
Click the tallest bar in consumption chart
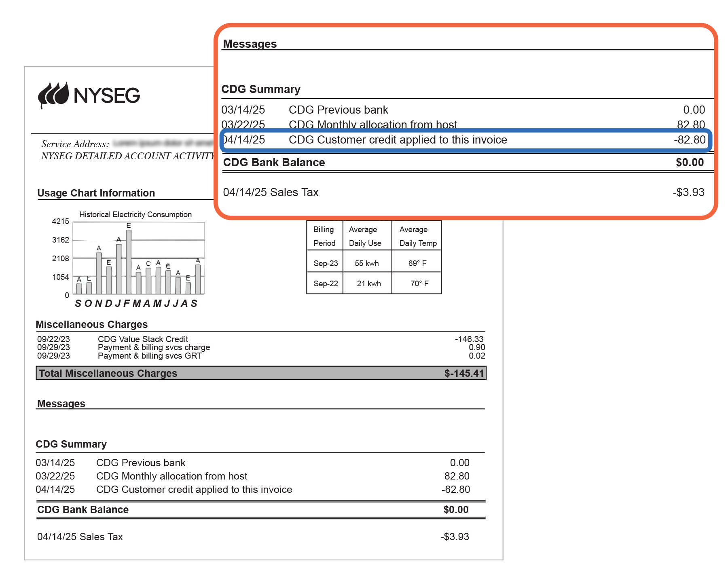[x=129, y=262]
